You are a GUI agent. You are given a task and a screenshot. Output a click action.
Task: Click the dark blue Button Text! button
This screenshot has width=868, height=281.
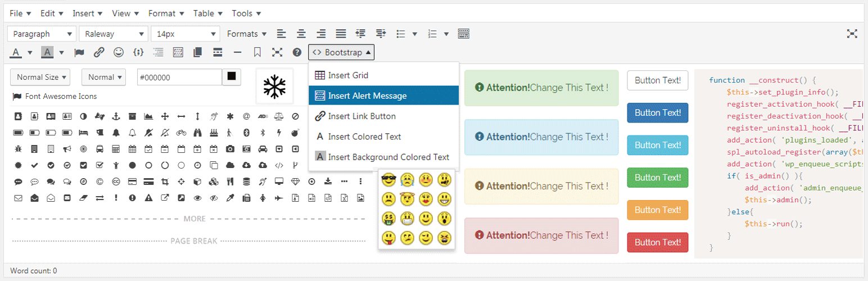pos(657,112)
